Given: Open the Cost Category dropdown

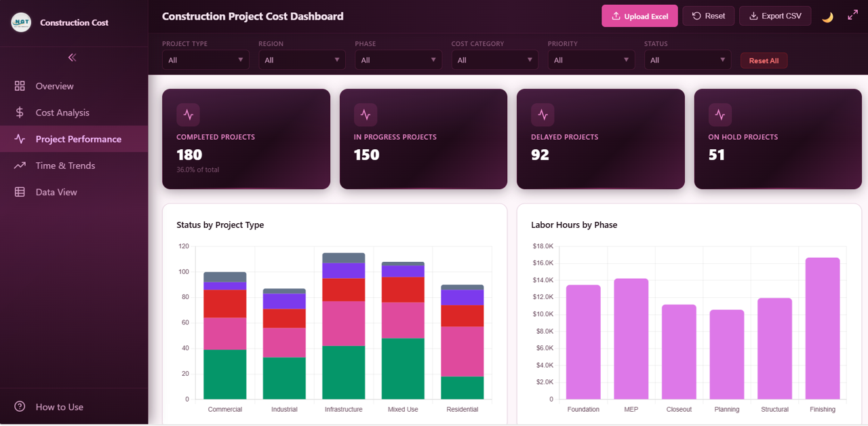Looking at the screenshot, I should (x=494, y=60).
